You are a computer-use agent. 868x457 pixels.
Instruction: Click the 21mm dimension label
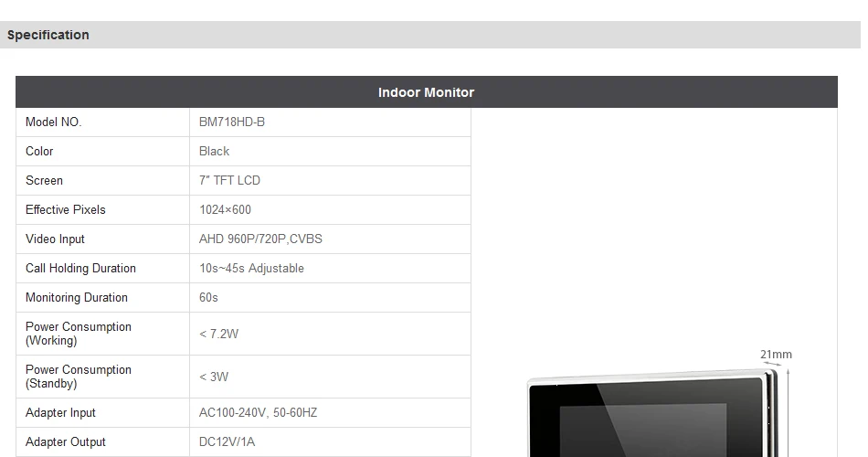(x=776, y=355)
